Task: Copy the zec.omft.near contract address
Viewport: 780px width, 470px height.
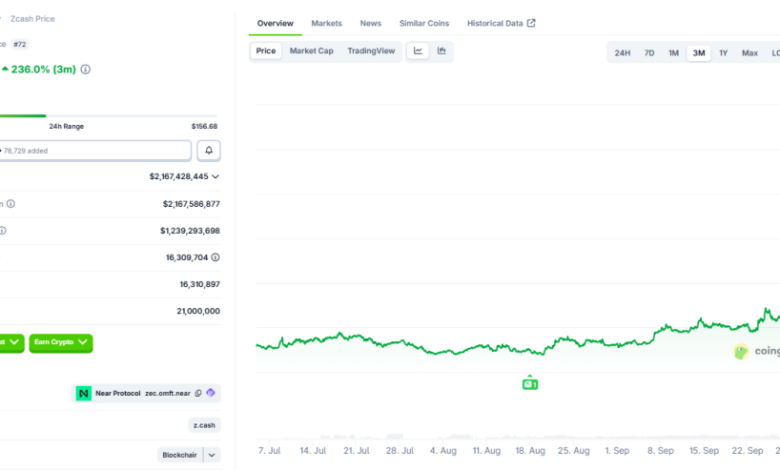Action: tap(198, 393)
